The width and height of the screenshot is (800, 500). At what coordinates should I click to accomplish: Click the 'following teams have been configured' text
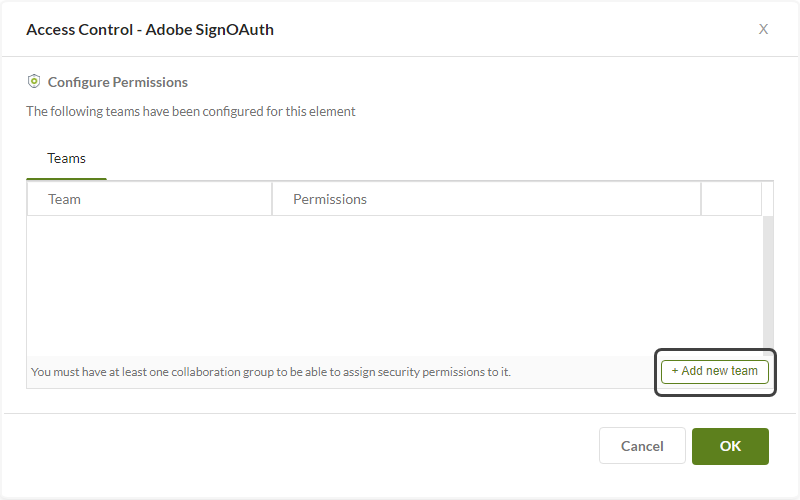[190, 112]
